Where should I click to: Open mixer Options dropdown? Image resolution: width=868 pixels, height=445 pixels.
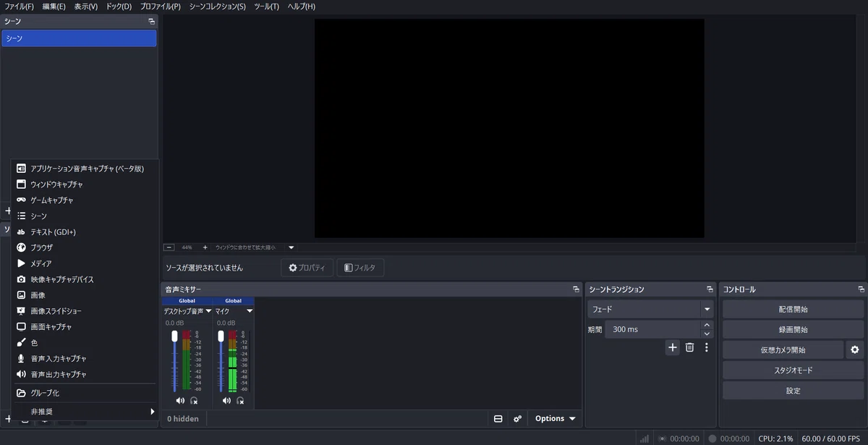(556, 418)
